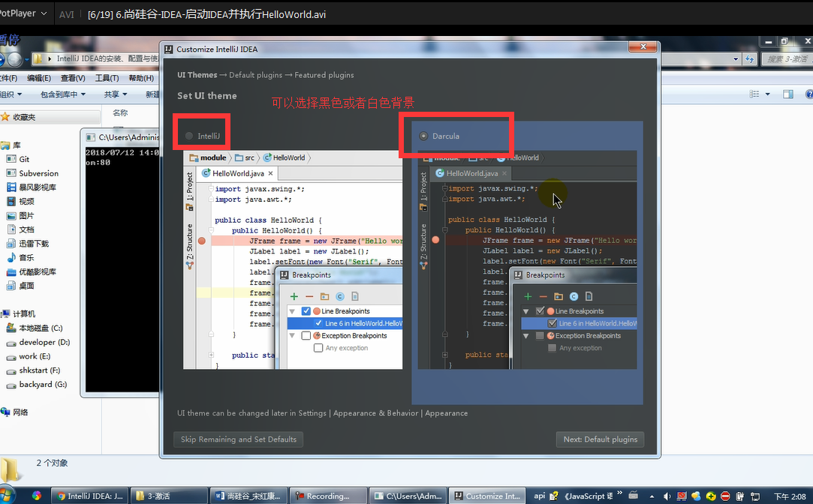Click the Featured plugins breadcrumb step
The height and width of the screenshot is (504, 813).
(x=324, y=75)
